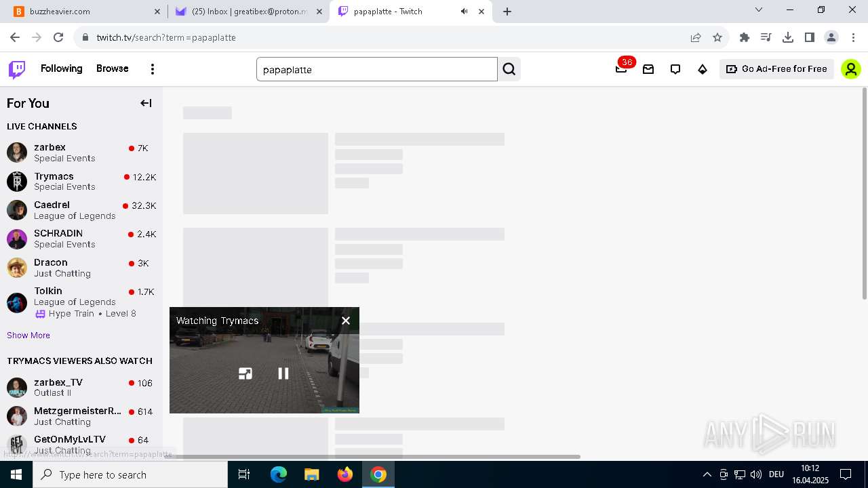Open GetOnMyLvLTV channel
Screen dimensions: 868x488
(x=81, y=445)
